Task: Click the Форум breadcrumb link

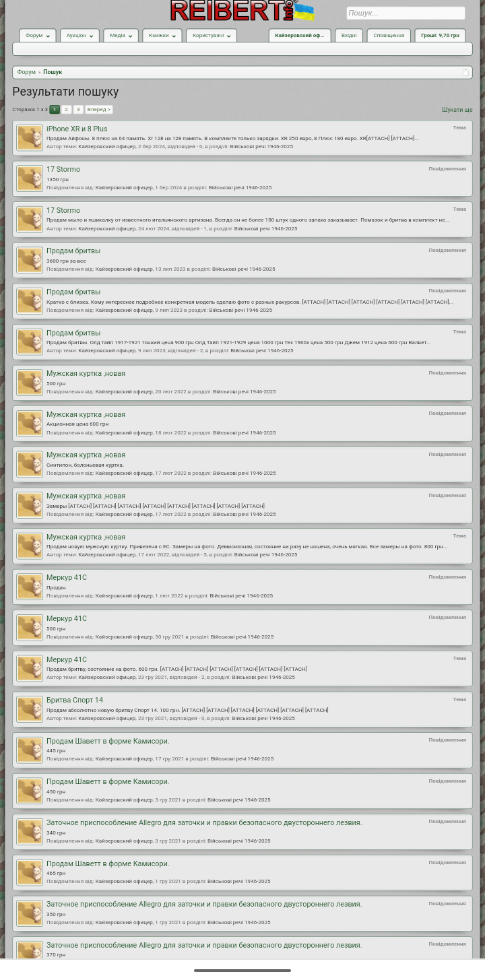Action: pyautogui.click(x=26, y=72)
